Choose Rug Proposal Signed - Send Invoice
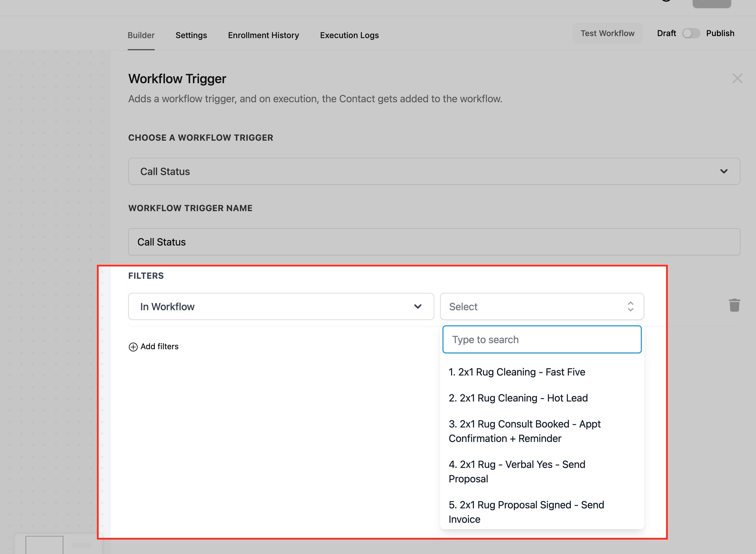The width and height of the screenshot is (756, 554). coord(526,512)
